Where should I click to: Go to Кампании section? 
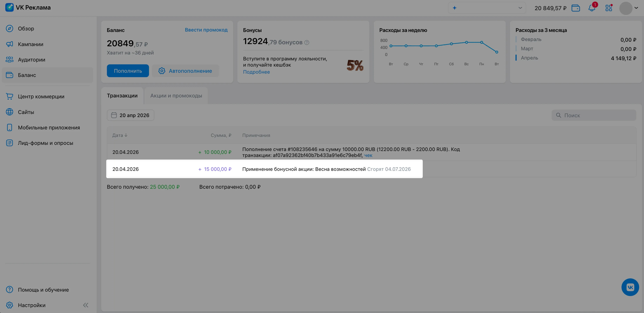tap(47, 44)
